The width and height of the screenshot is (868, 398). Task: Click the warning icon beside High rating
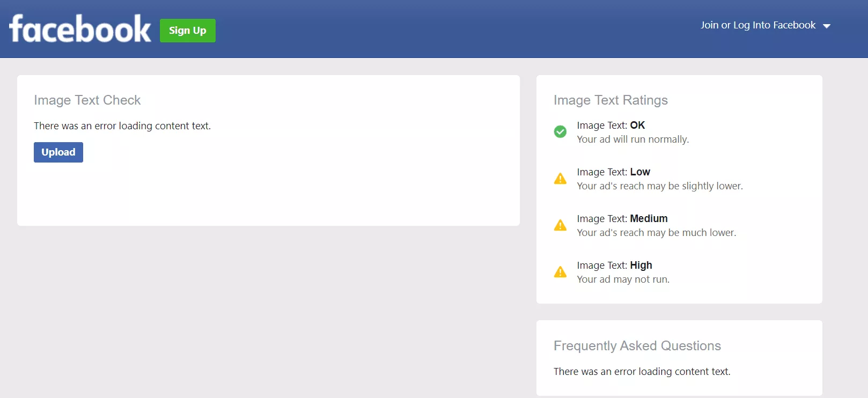(560, 272)
